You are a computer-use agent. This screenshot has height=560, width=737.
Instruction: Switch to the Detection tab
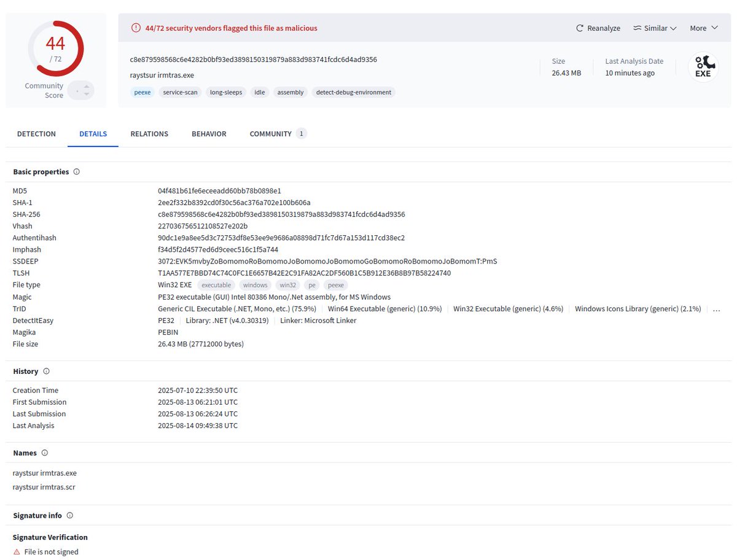(x=36, y=134)
